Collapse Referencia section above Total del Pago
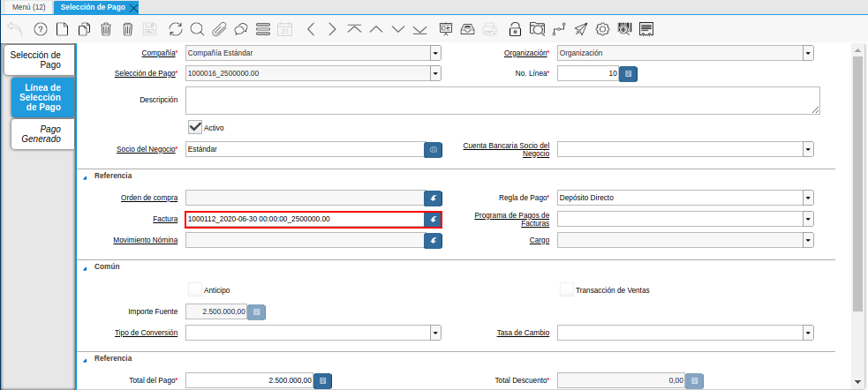The height and width of the screenshot is (390, 868). click(86, 360)
